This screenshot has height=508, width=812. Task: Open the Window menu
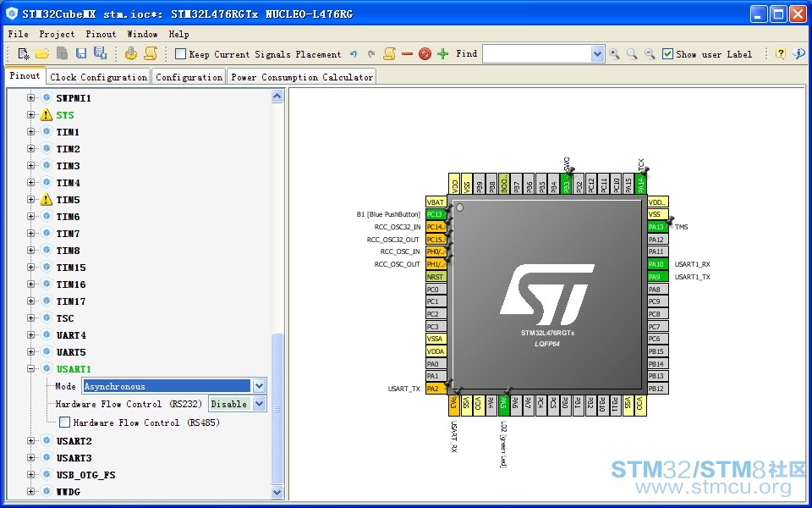pyautogui.click(x=142, y=34)
